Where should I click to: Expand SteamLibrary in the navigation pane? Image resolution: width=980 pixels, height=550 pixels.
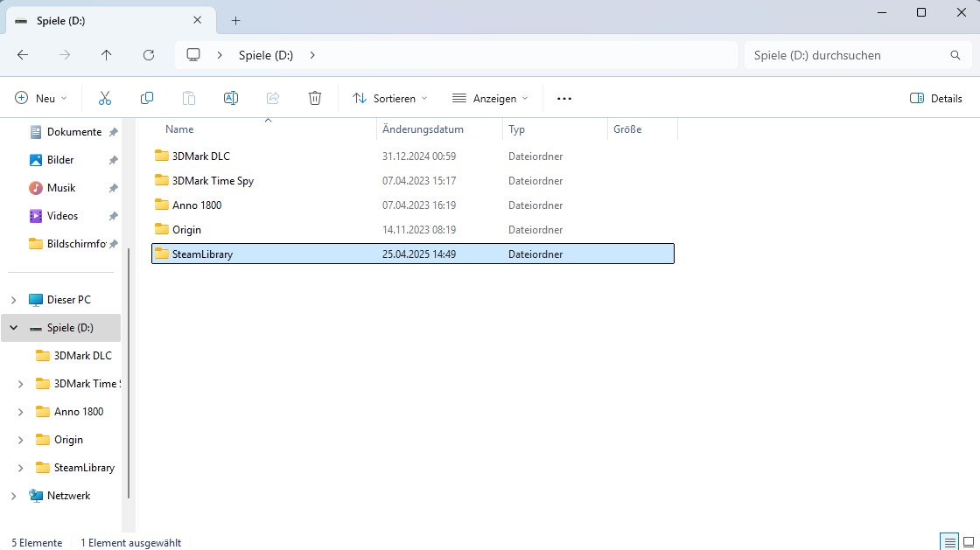tap(20, 467)
